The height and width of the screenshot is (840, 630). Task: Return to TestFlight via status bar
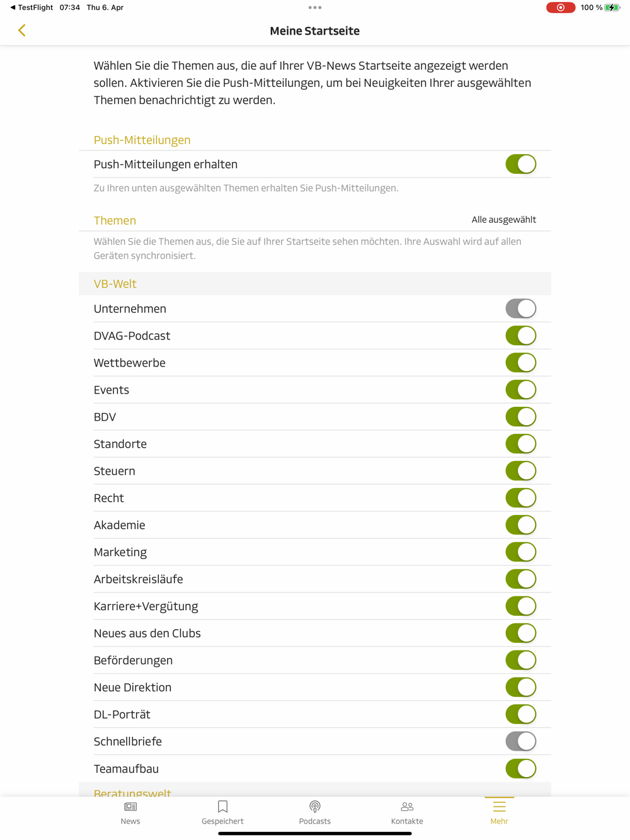click(31, 8)
